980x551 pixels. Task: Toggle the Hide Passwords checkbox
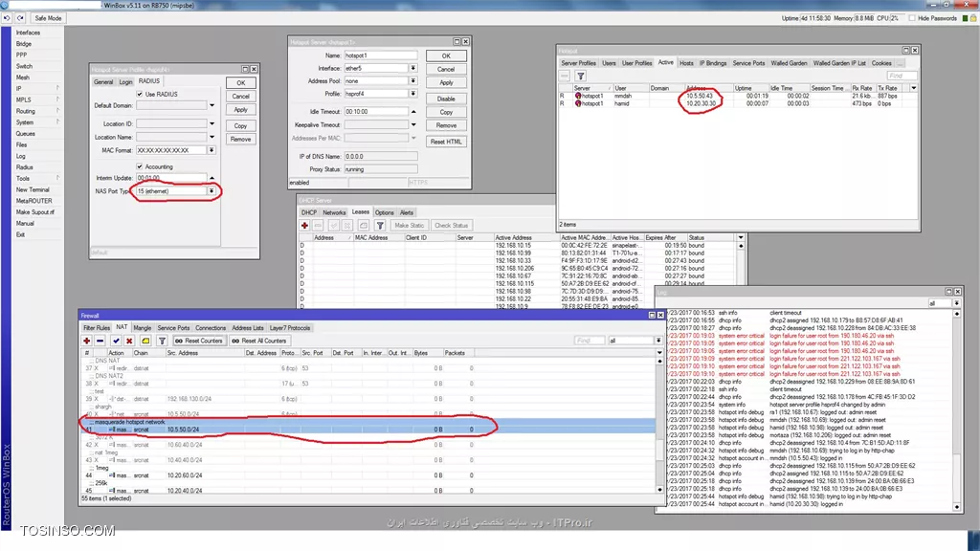pos(912,18)
